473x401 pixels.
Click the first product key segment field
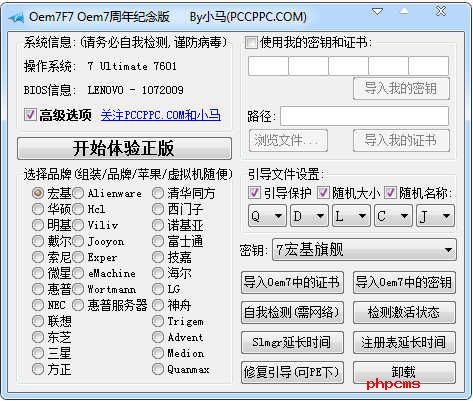(268, 66)
